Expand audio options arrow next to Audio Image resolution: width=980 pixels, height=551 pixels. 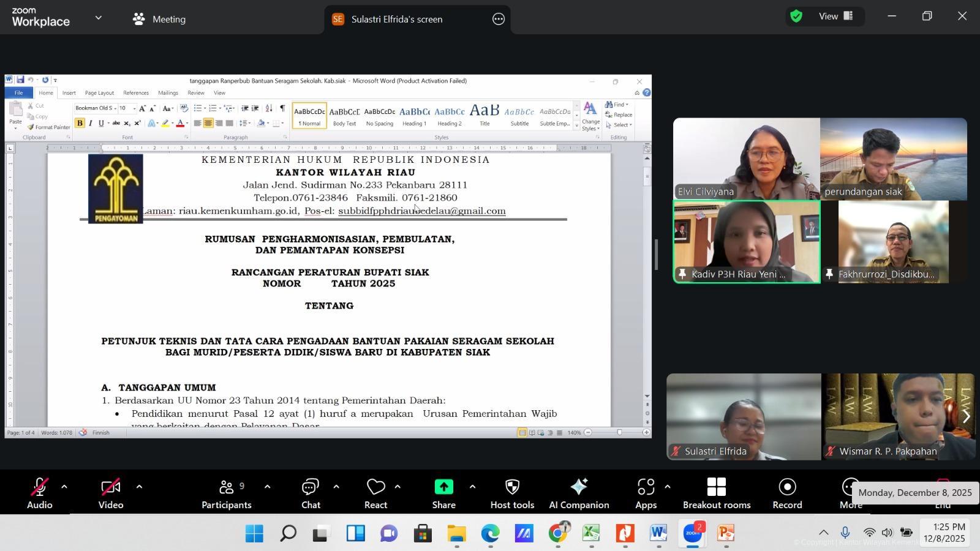[x=64, y=487]
